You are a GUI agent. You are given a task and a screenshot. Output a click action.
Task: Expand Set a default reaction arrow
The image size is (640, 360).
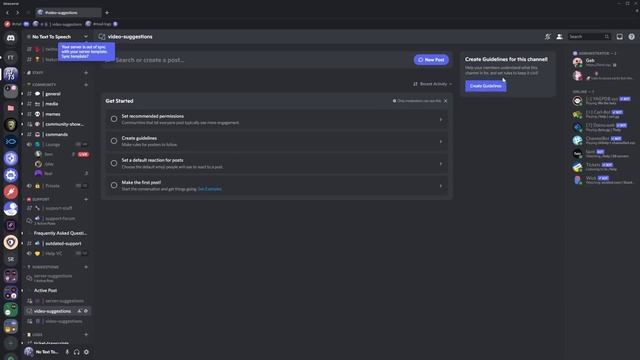click(441, 164)
